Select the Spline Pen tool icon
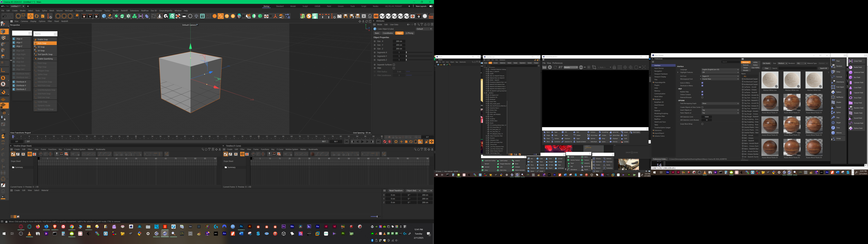The image size is (868, 244). pos(110,16)
